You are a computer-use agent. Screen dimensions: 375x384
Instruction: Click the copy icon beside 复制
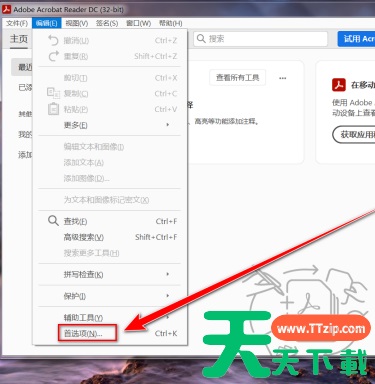coord(53,93)
